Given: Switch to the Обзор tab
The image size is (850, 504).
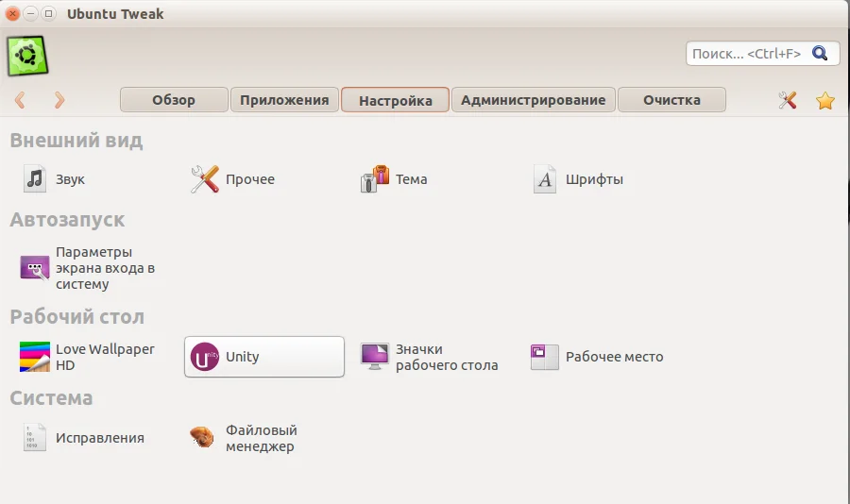Looking at the screenshot, I should tap(174, 100).
